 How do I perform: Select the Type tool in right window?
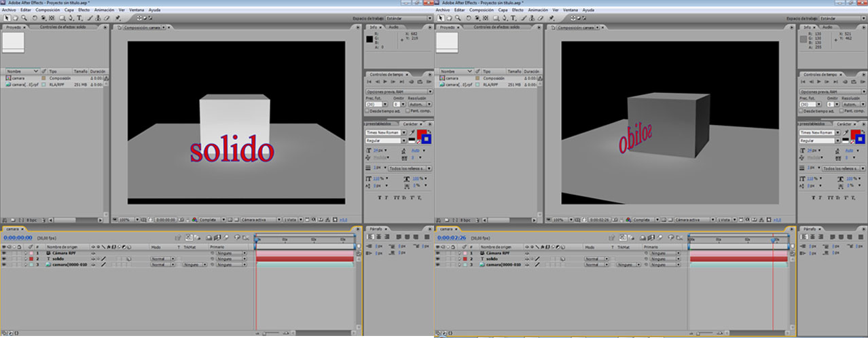[x=513, y=18]
